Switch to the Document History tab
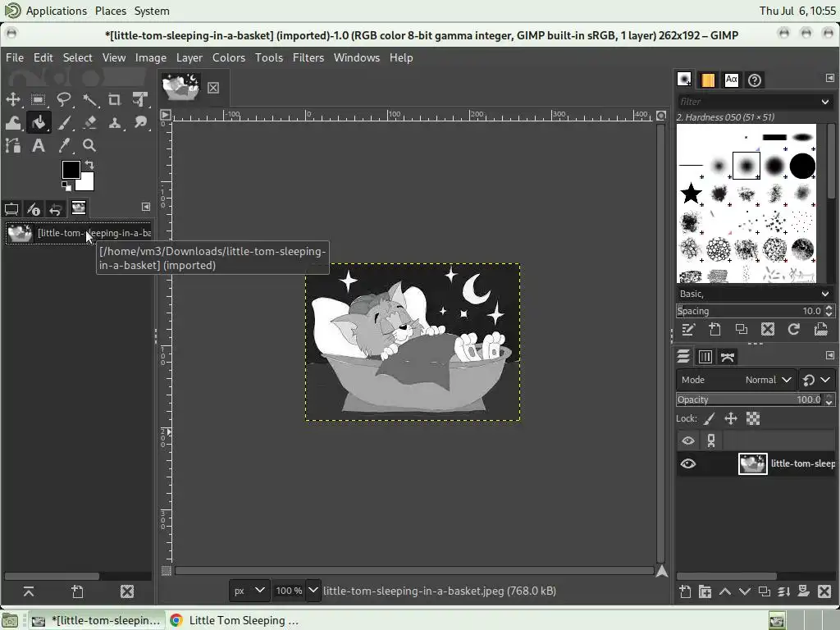840x630 pixels. (755, 80)
